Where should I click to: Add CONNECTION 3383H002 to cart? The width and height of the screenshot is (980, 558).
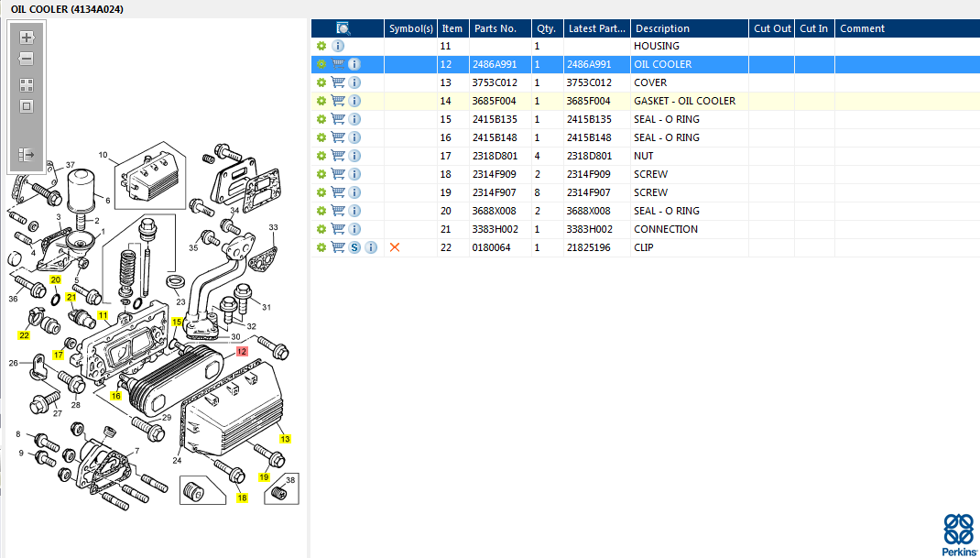tap(338, 229)
